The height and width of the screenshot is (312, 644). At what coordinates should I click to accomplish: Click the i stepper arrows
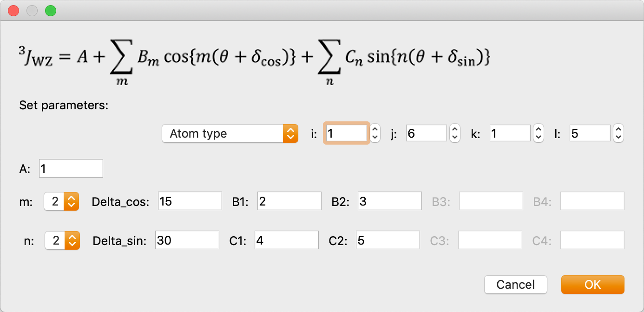(x=375, y=134)
